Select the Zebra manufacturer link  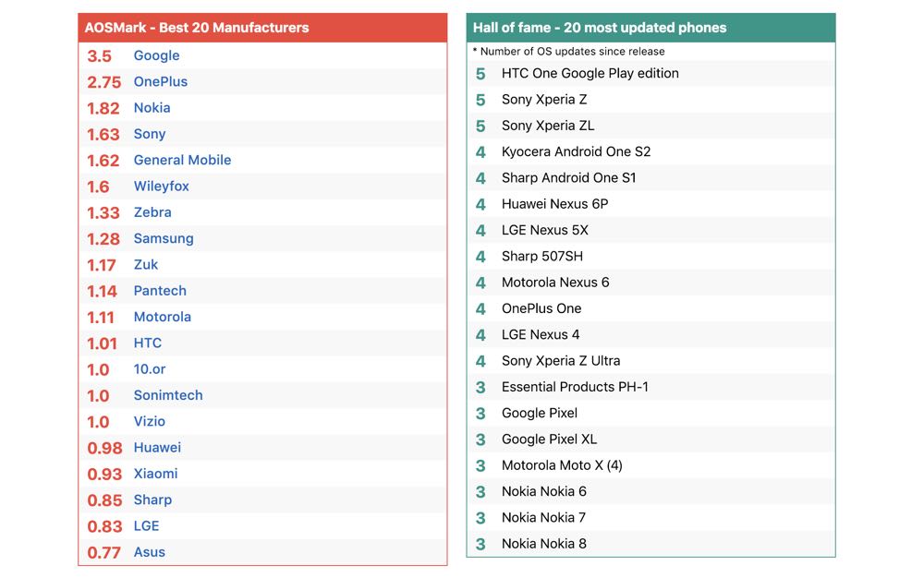click(x=152, y=212)
